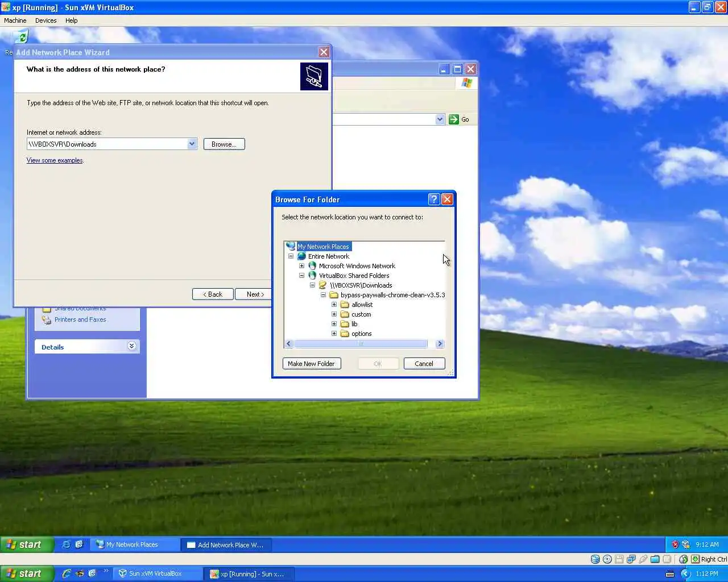Select the options folder name
This screenshot has height=582, width=728.
361,334
